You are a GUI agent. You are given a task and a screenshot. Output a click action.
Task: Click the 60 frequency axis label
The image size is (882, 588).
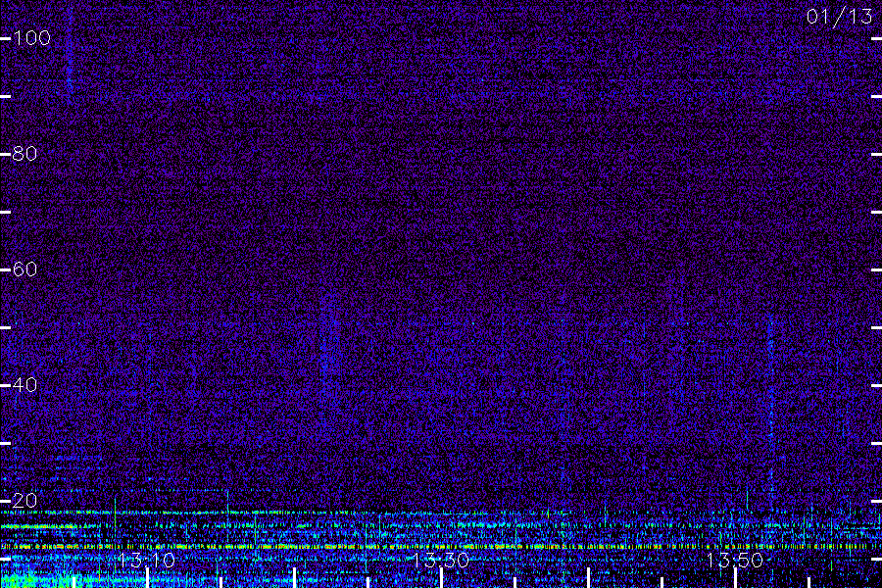point(24,269)
